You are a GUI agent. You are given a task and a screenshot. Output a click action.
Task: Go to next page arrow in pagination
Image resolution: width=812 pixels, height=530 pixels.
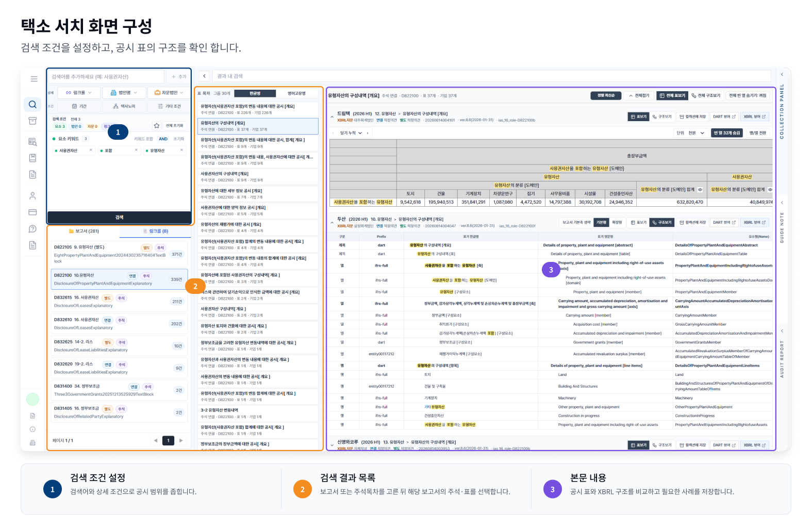click(181, 440)
